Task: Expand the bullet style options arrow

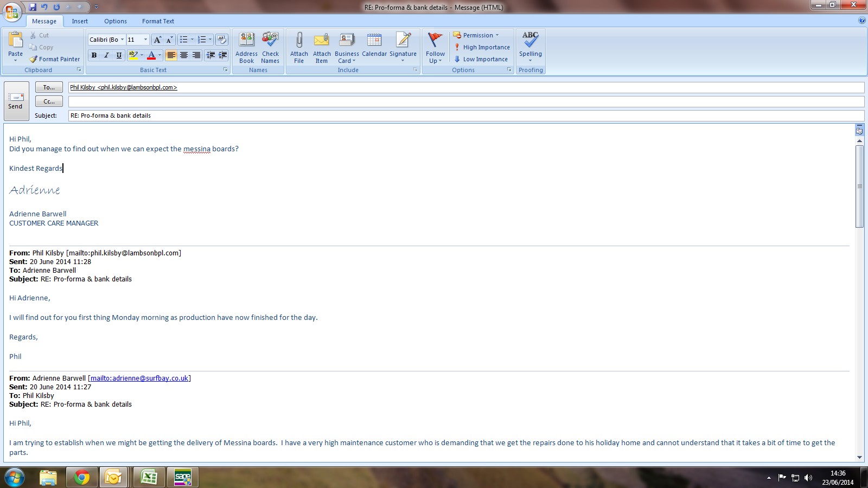Action: 192,40
